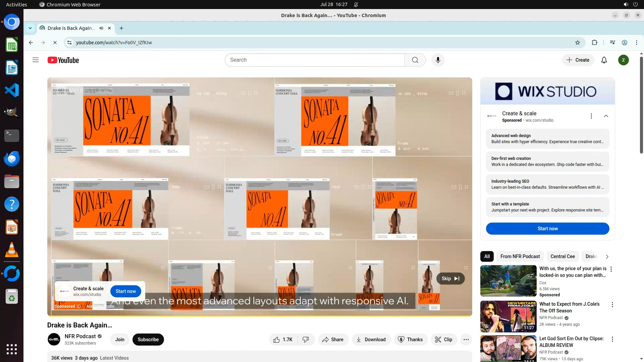This screenshot has width=644, height=362.
Task: Select the Central Cee filter chip
Action: click(562, 256)
